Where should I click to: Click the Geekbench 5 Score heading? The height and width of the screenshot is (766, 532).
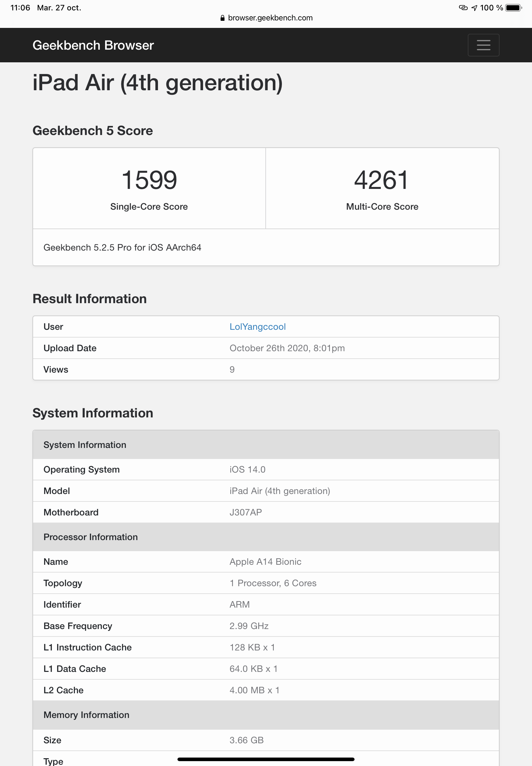(93, 131)
